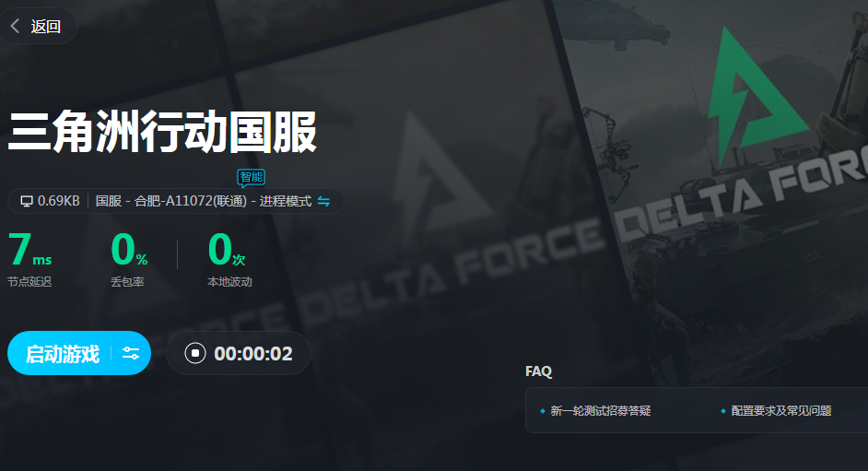Click the 返回 back label

45,26
